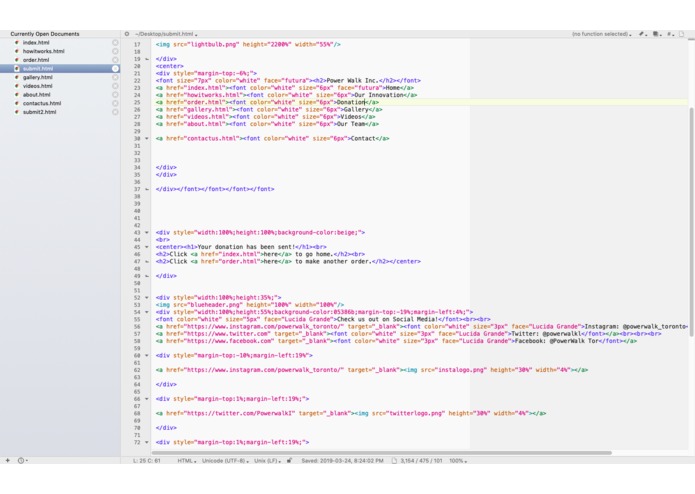Click the about.html file icon
Screen dimensions: 695x494
pyautogui.click(x=17, y=94)
